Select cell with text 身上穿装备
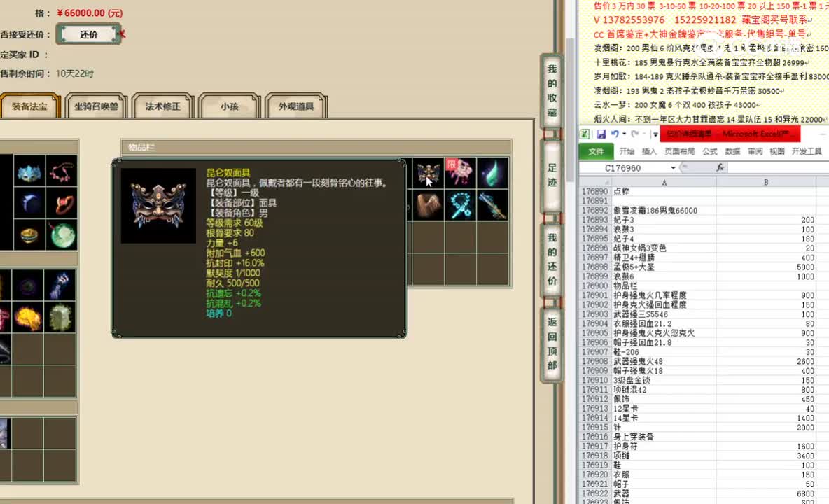The height and width of the screenshot is (504, 829). [x=664, y=437]
